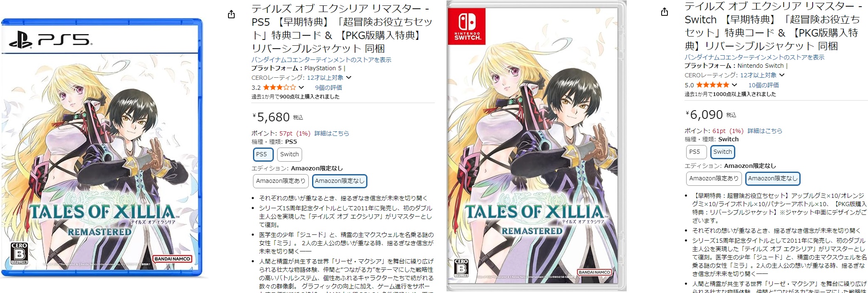Open the PS5 Tales of Xillia cover image
The width and height of the screenshot is (868, 293).
102,148
